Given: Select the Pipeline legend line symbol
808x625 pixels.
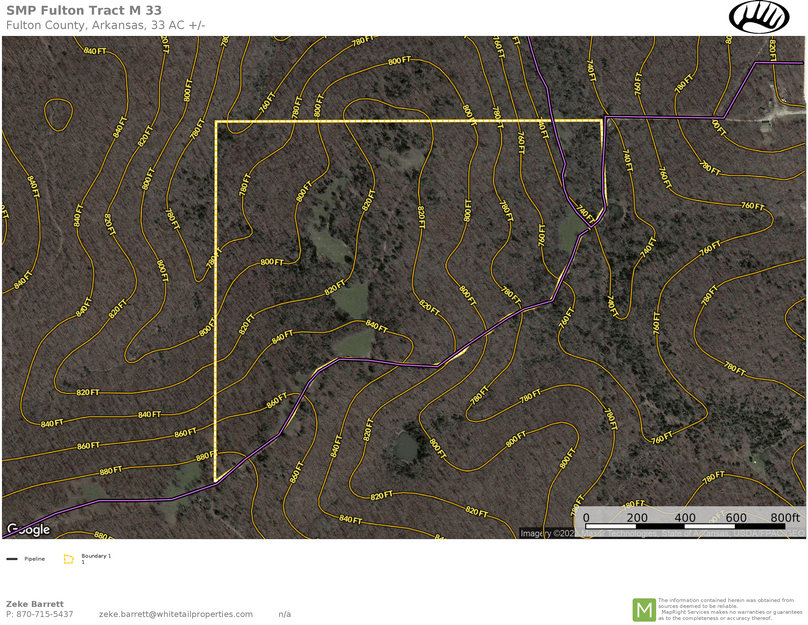Looking at the screenshot, I should pyautogui.click(x=12, y=558).
